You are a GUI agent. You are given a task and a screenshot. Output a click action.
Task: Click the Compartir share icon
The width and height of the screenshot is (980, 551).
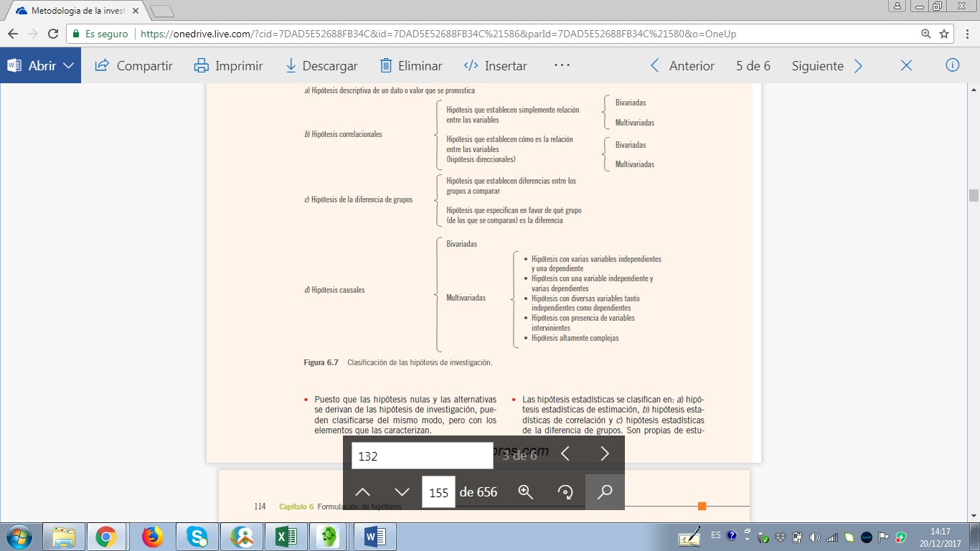(x=102, y=66)
